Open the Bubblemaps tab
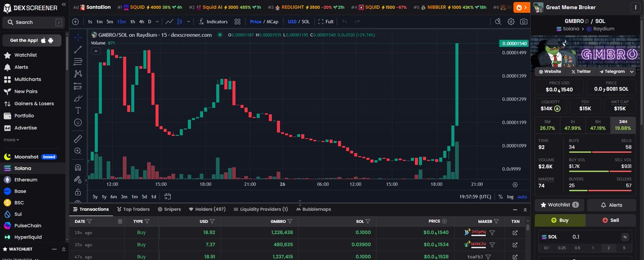 click(x=313, y=209)
